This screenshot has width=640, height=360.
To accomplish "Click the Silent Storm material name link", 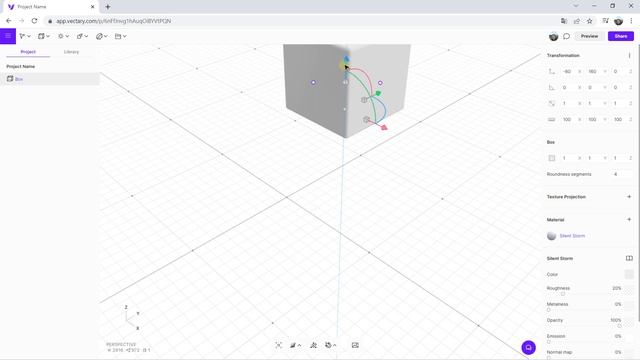I will pyautogui.click(x=572, y=236).
